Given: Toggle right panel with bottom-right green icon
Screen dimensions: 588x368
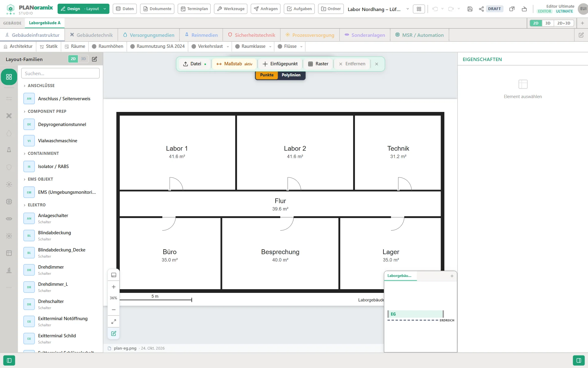Looking at the screenshot, I should point(579,360).
